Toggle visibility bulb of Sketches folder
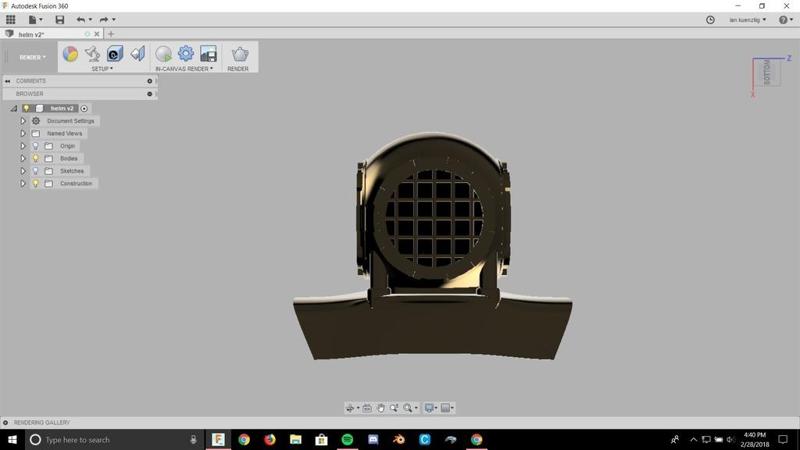This screenshot has height=450, width=800. click(x=36, y=171)
